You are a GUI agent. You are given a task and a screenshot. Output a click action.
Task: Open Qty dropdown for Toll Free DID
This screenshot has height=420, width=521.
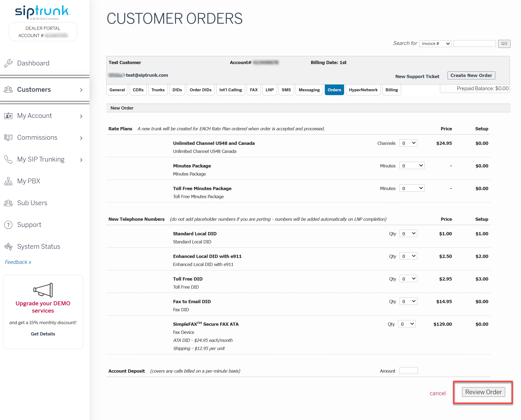pyautogui.click(x=408, y=279)
